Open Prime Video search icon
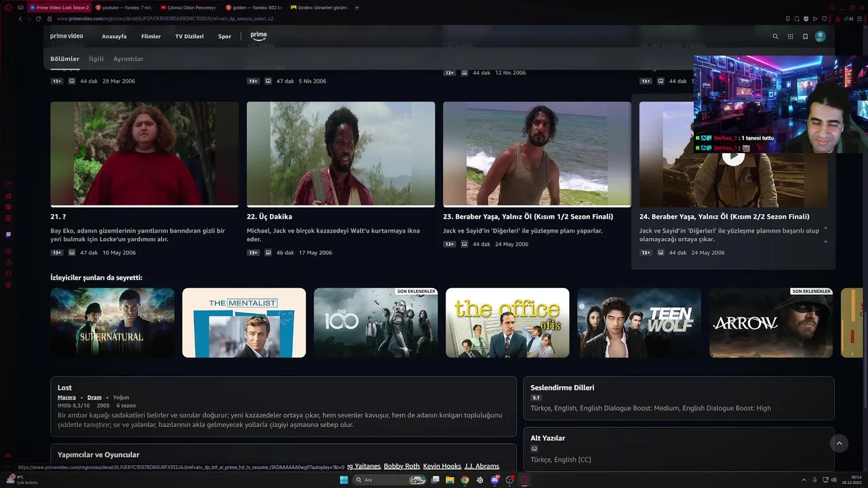868x488 pixels. pyautogui.click(x=775, y=37)
